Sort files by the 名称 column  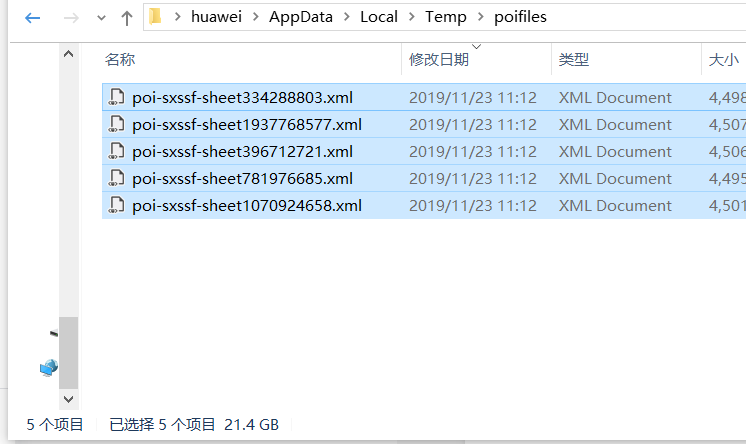point(120,60)
